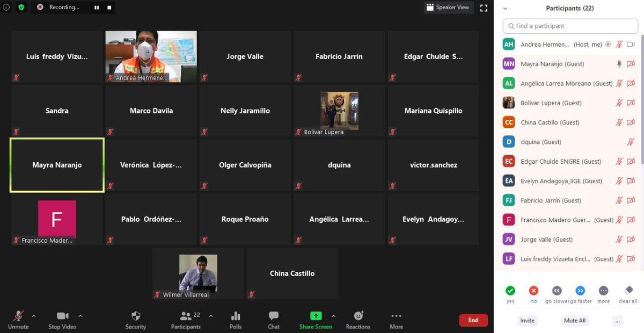Screen dimensions: 644x333
Task: Switch to Speaker View
Action: point(448,8)
